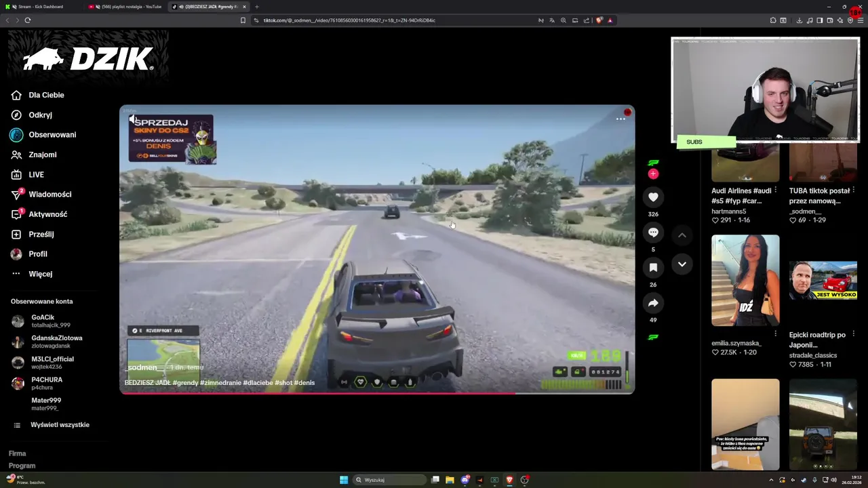
Task: Go to the next video with down chevron
Action: [682, 264]
